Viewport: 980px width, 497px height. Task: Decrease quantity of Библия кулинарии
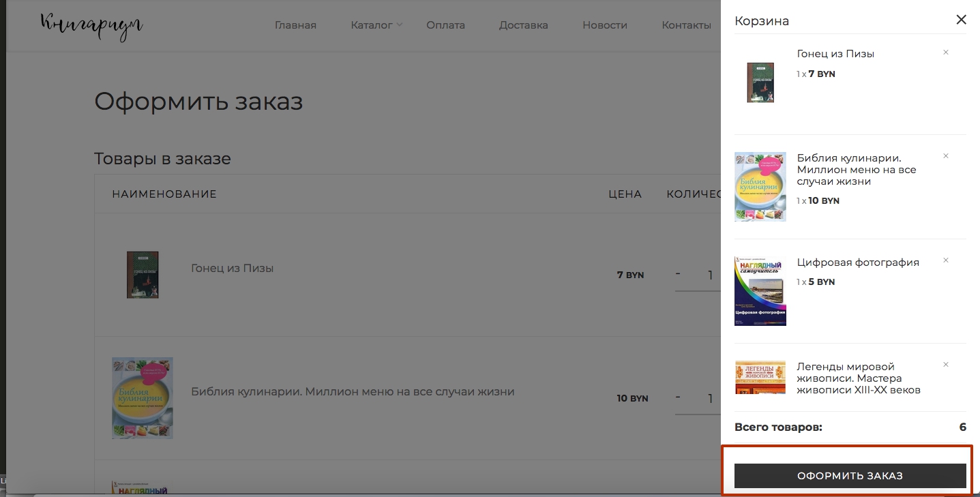(678, 397)
